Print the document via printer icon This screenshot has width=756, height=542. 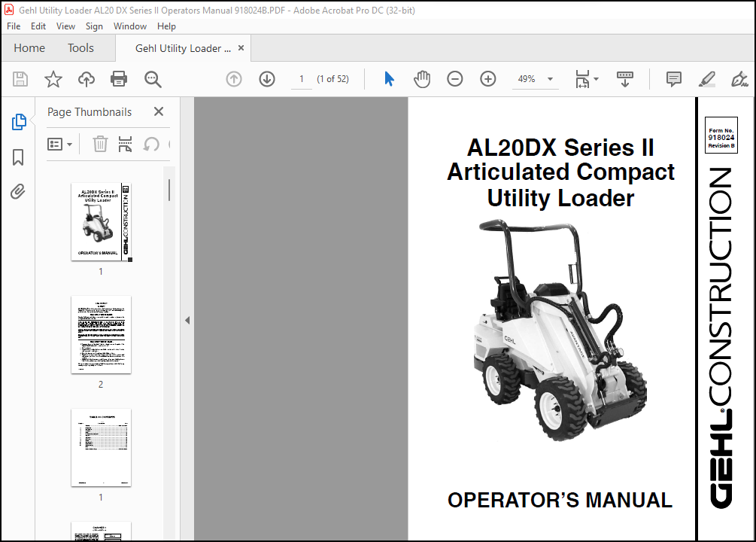coord(119,79)
